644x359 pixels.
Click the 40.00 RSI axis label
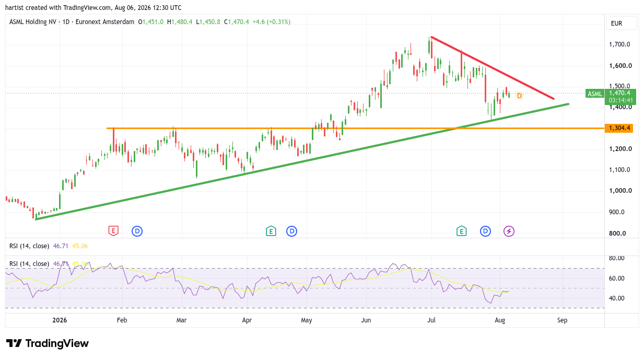point(617,298)
